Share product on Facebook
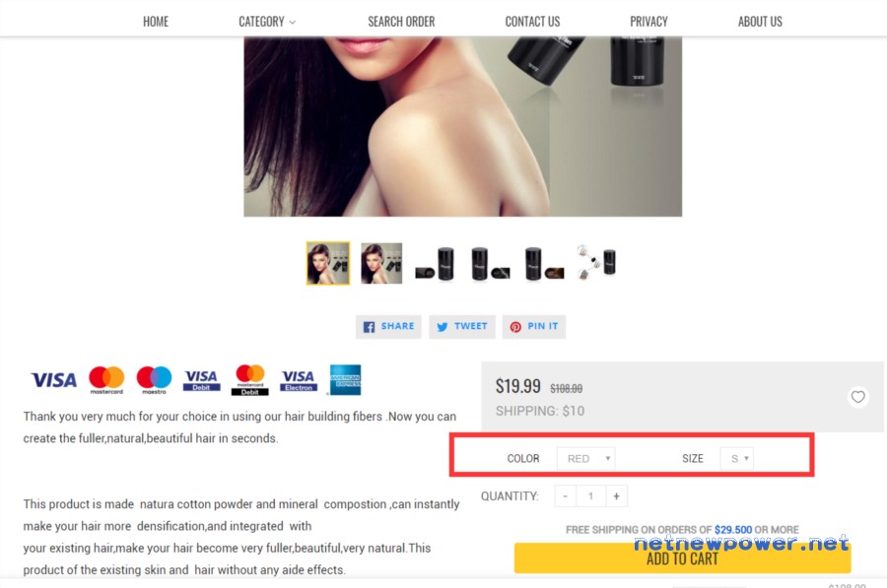This screenshot has height=588, width=887. pyautogui.click(x=388, y=327)
